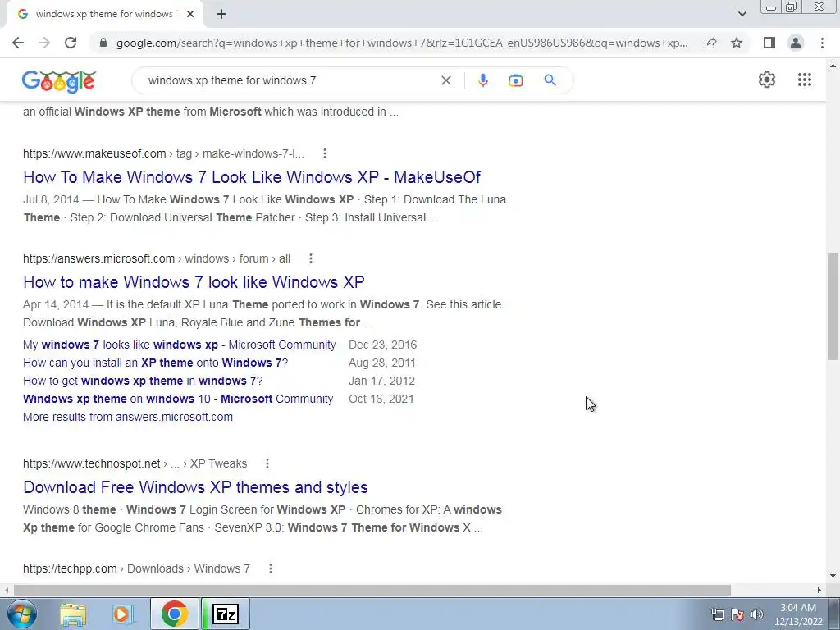Open the Chrome profile avatar
Screen dimensions: 840x630
(x=796, y=43)
